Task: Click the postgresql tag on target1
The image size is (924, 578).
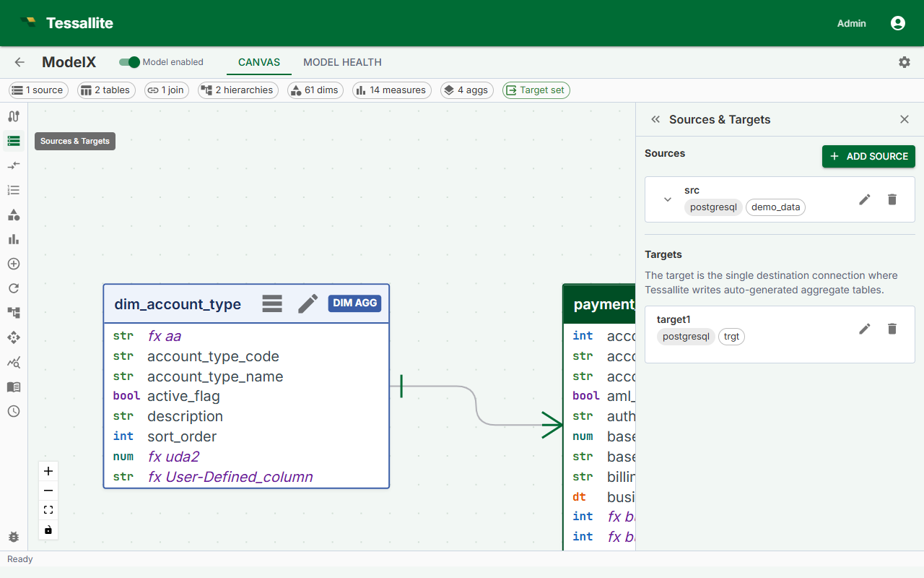Action: 686,337
